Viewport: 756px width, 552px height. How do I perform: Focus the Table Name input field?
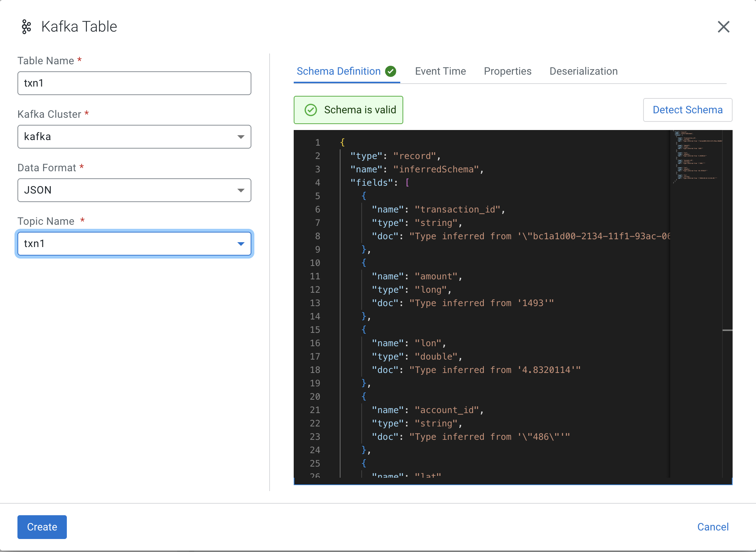(134, 83)
